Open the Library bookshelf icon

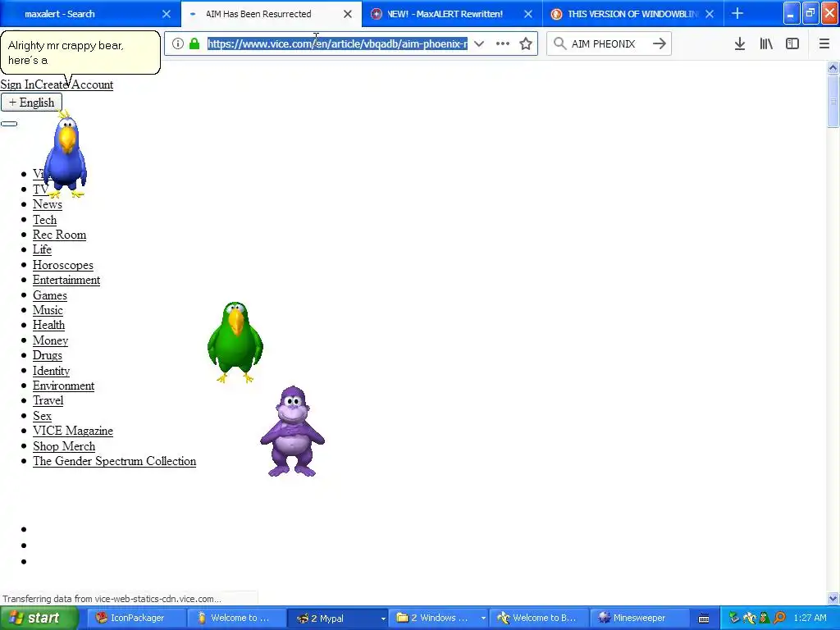(766, 44)
